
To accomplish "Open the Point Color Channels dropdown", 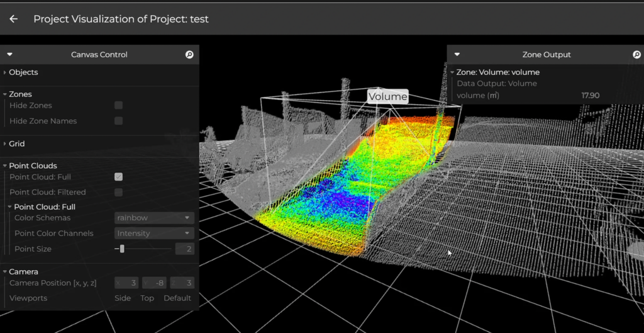I will coord(154,234).
